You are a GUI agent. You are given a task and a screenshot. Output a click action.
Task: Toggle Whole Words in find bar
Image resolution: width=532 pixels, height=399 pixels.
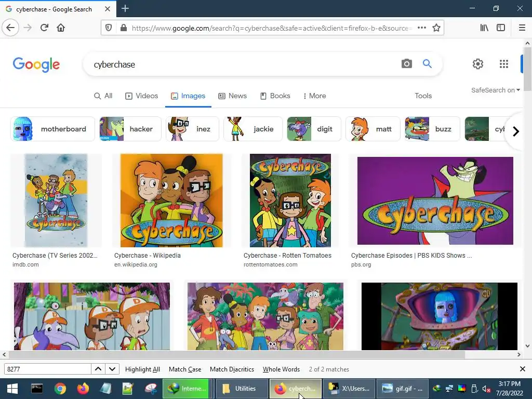point(281,369)
